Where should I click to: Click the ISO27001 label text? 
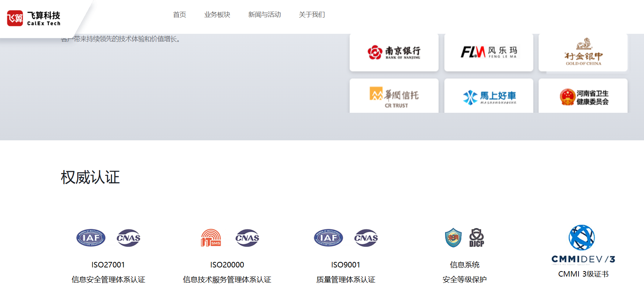[x=108, y=265]
